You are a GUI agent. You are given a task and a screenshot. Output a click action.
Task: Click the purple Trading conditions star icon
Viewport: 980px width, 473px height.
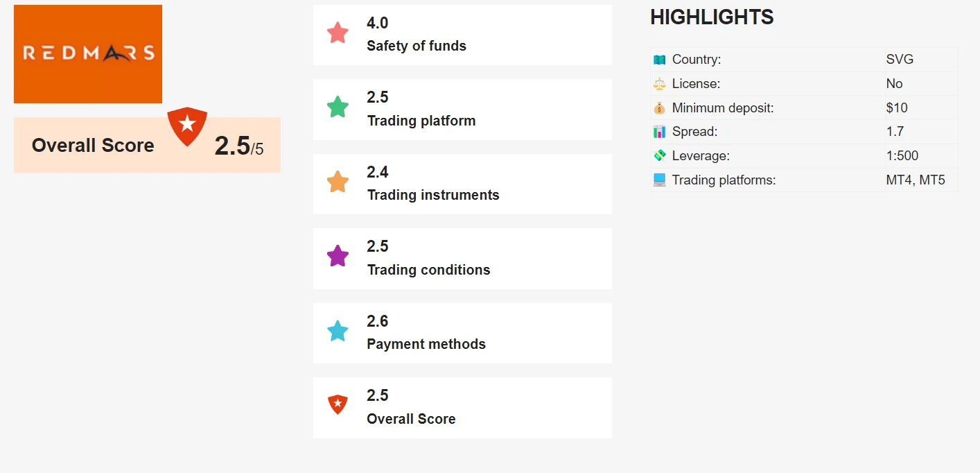coord(338,256)
